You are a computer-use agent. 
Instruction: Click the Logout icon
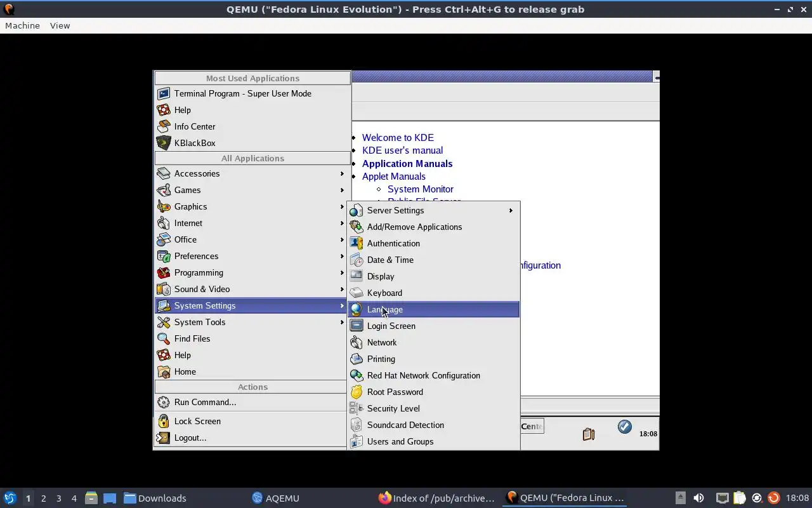(164, 438)
